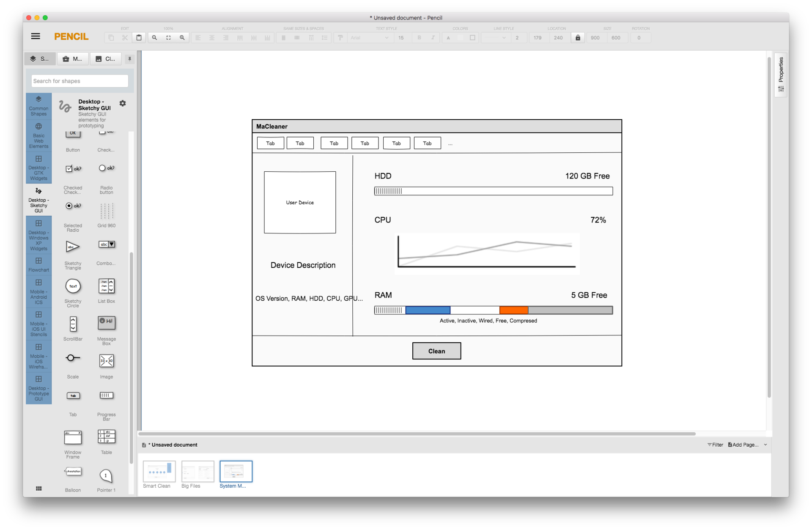This screenshot has height=530, width=812.
Task: Click the Clean button in mockup
Action: pyautogui.click(x=436, y=351)
